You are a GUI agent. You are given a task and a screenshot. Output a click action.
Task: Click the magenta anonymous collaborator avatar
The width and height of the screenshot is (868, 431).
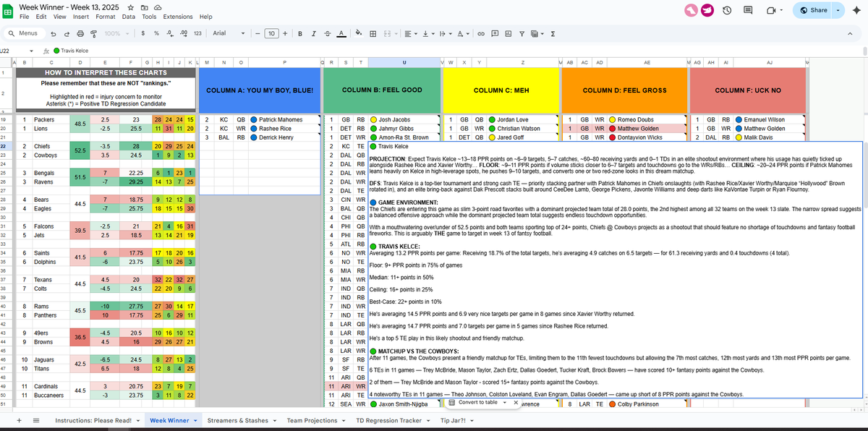[707, 9]
